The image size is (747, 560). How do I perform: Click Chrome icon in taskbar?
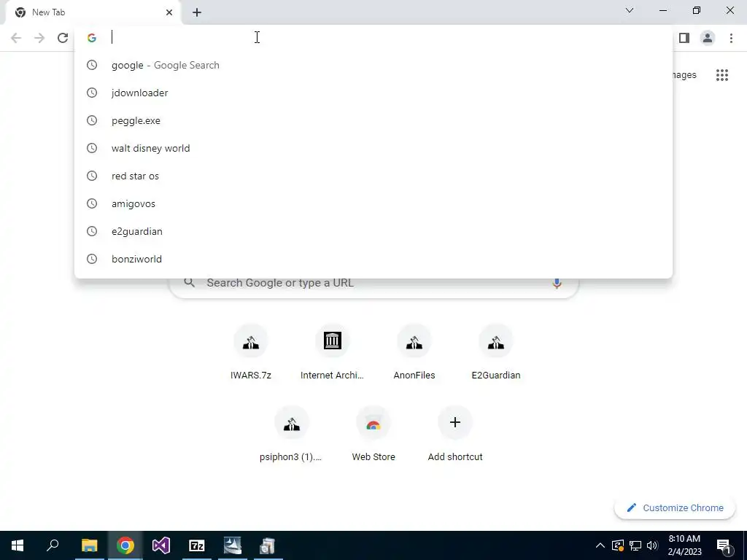[x=125, y=545]
